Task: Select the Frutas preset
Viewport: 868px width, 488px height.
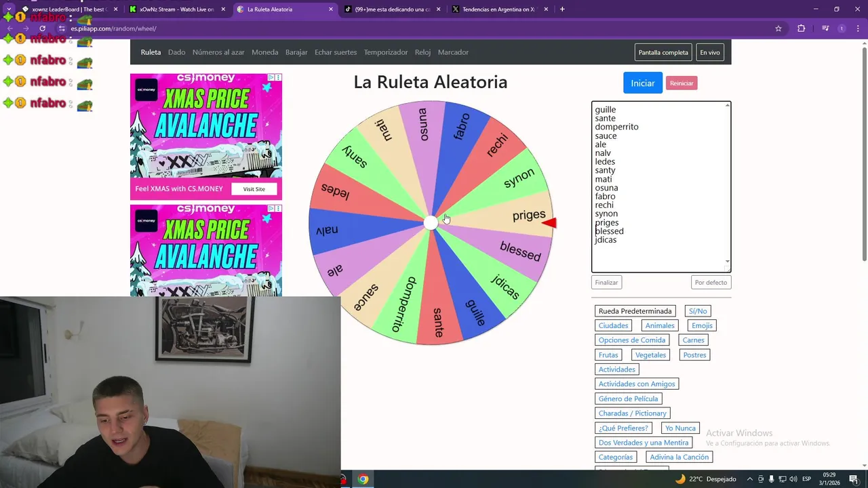Action: click(608, 355)
